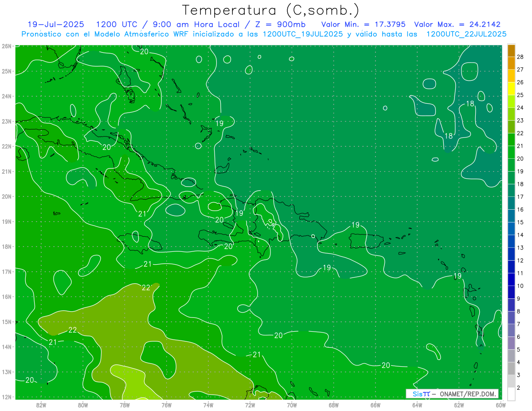Click the '19N' latitude axis label

point(6,222)
